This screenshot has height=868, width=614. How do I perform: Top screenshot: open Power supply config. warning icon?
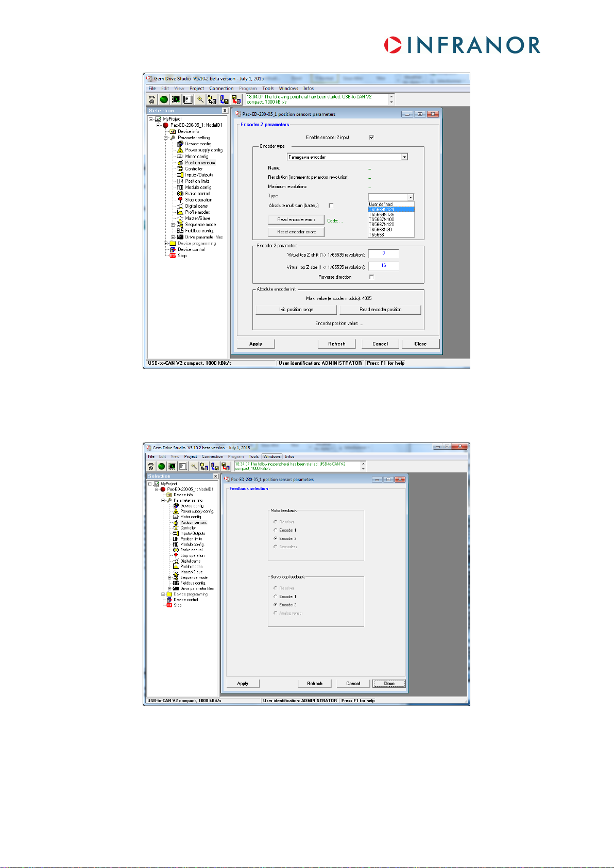coord(180,150)
